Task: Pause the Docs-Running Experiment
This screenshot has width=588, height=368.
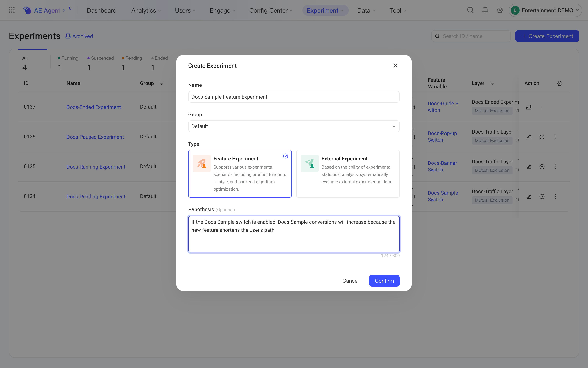Action: coord(542,167)
